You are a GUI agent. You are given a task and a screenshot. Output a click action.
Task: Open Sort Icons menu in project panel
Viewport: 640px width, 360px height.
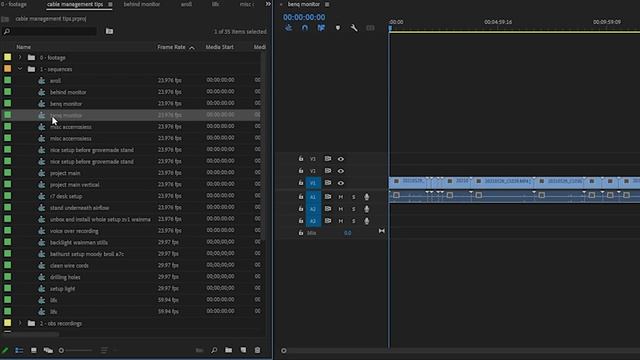[104, 350]
